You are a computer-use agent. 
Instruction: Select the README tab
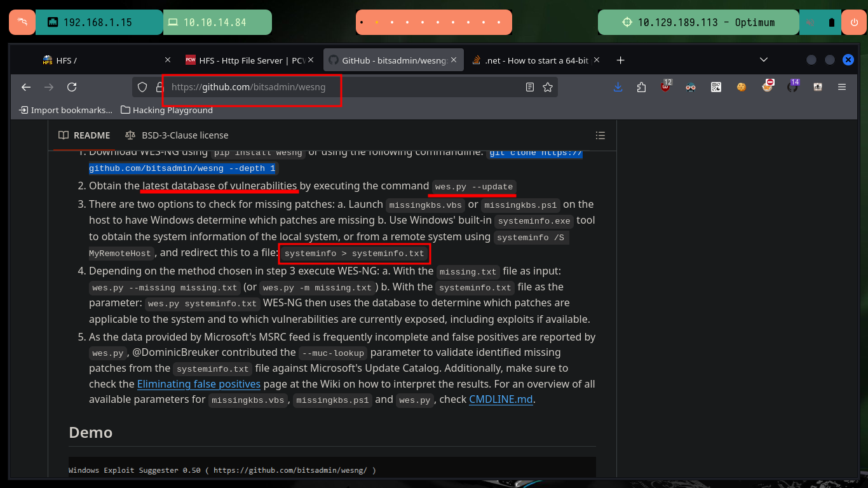[84, 135]
